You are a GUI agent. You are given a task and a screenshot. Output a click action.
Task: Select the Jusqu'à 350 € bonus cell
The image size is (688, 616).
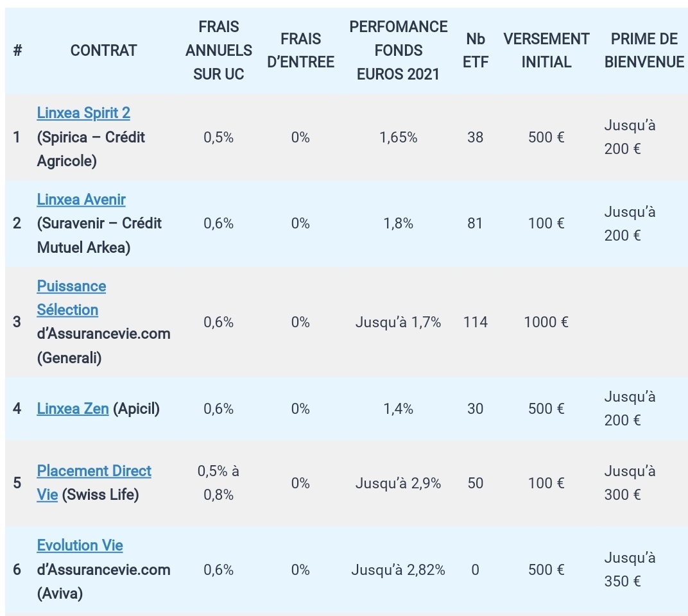click(630, 570)
